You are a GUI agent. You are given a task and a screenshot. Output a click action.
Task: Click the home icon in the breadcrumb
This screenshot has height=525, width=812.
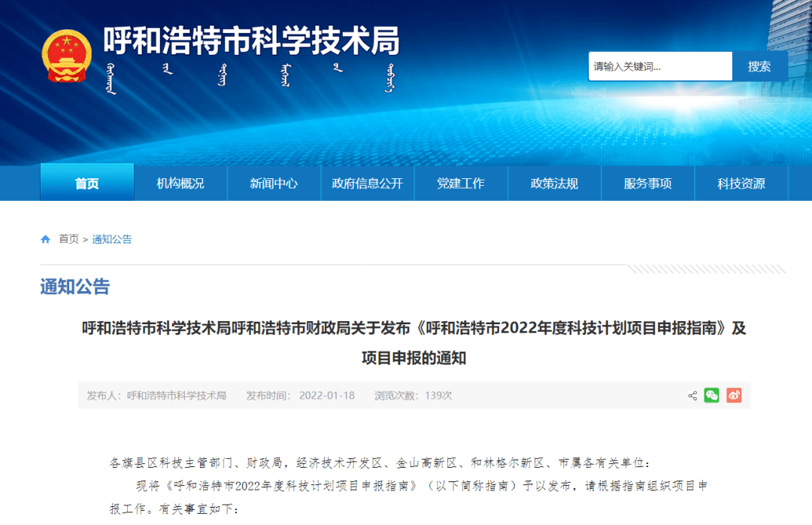[45, 239]
